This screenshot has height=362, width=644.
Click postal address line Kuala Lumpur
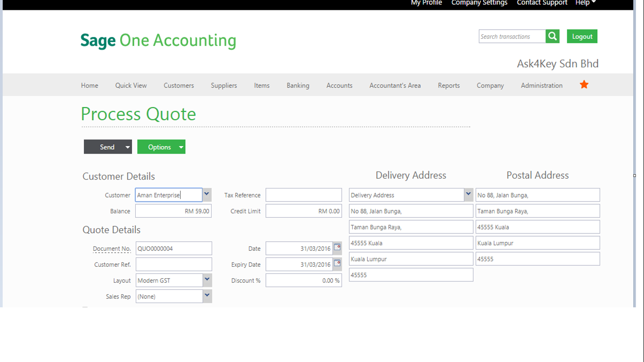click(538, 243)
